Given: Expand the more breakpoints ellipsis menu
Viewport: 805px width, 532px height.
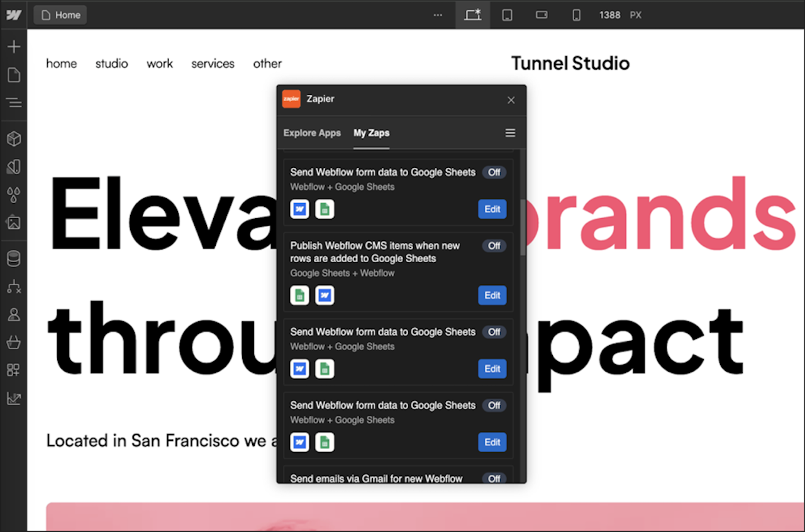Looking at the screenshot, I should [438, 15].
